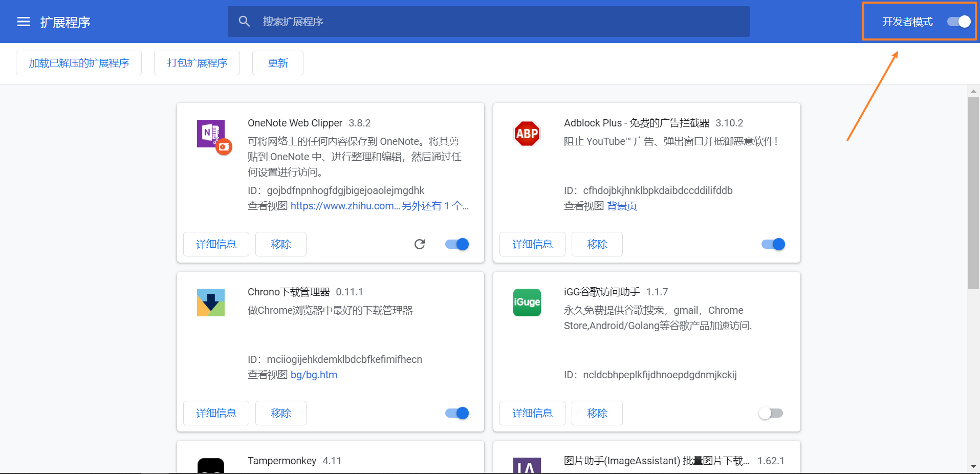Click the scrollbar down arrow

[973, 466]
